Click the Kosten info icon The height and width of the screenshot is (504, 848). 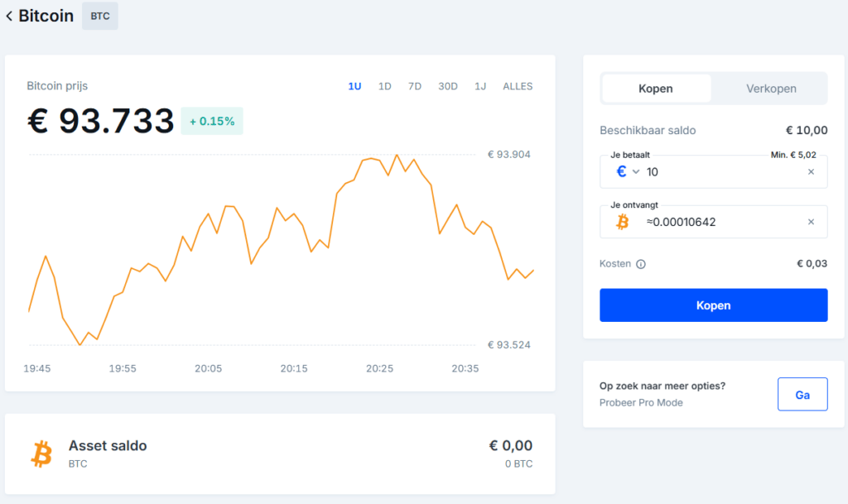pyautogui.click(x=641, y=264)
